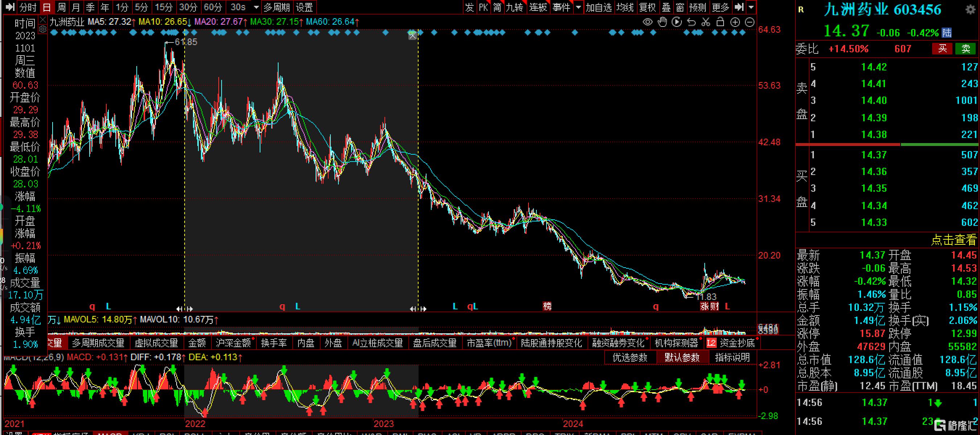Expand the dropdown arrow after 30s
This screenshot has width=980, height=435.
click(x=256, y=7)
